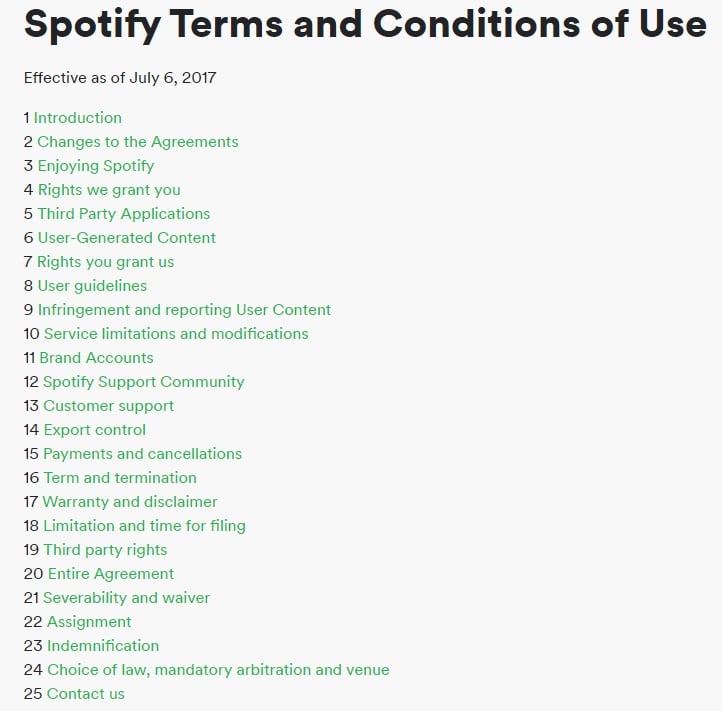Jump to Third Party Applications section
The width and height of the screenshot is (722, 711).
point(124,214)
